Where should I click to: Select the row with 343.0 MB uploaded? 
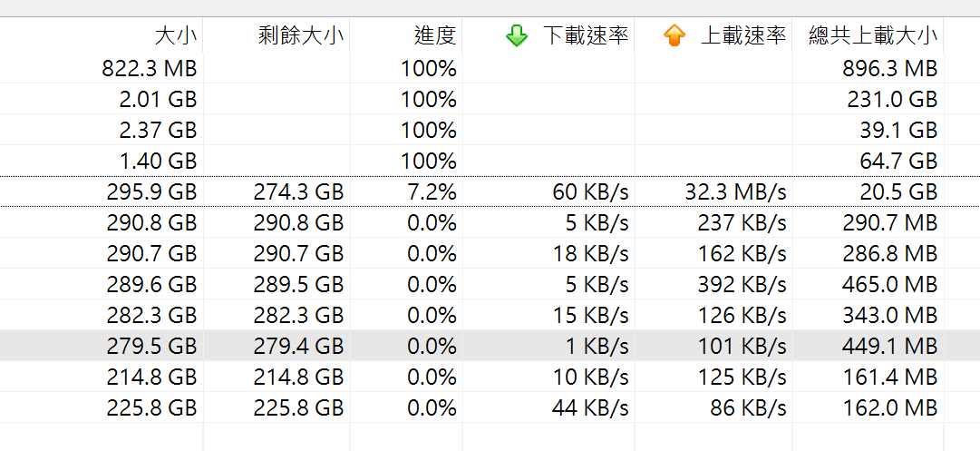490,315
